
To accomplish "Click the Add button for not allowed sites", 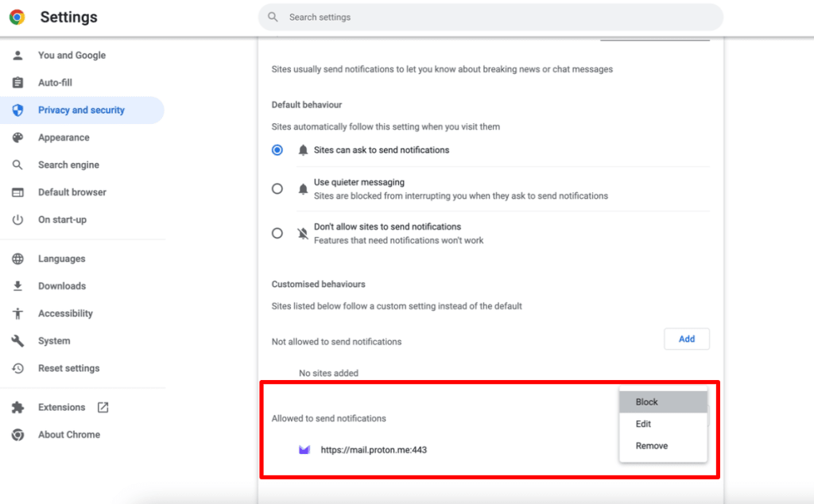I will point(686,339).
